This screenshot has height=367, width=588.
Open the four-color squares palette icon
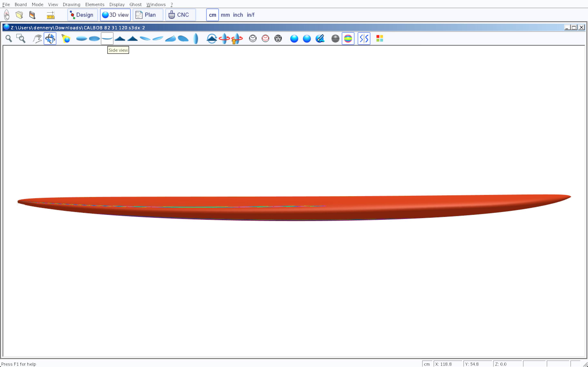click(x=380, y=39)
